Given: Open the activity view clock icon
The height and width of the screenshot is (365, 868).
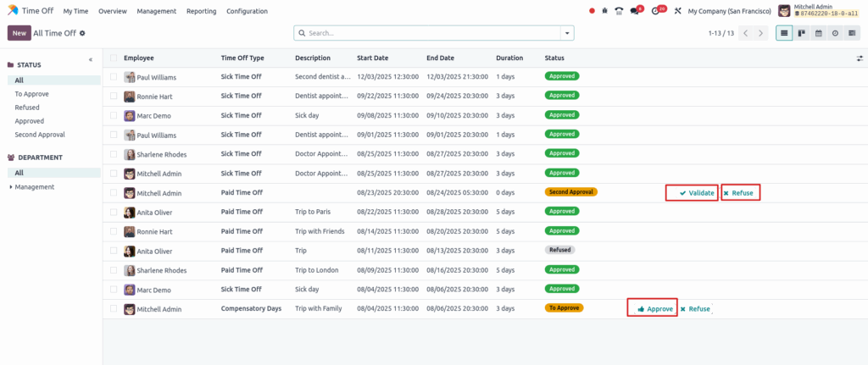Looking at the screenshot, I should pyautogui.click(x=835, y=33).
